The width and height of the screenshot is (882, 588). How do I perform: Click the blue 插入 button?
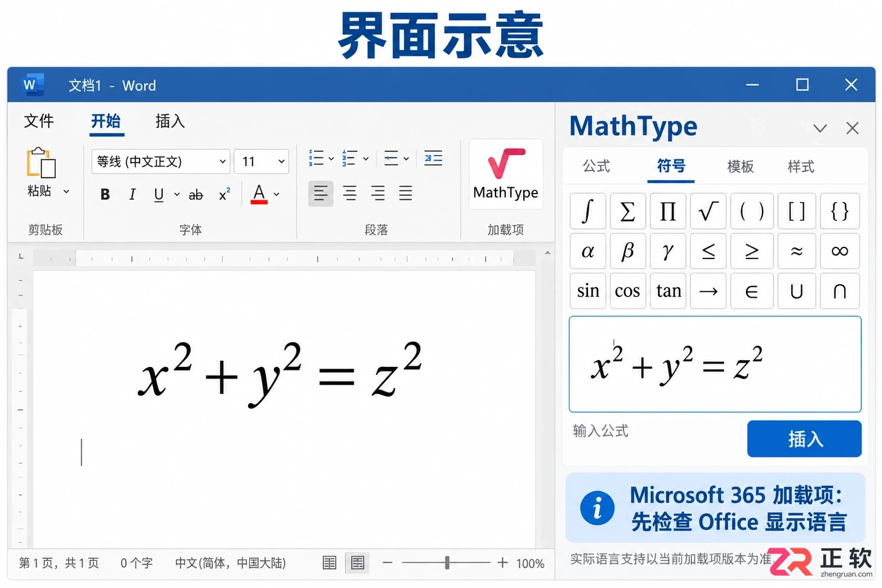pos(804,439)
